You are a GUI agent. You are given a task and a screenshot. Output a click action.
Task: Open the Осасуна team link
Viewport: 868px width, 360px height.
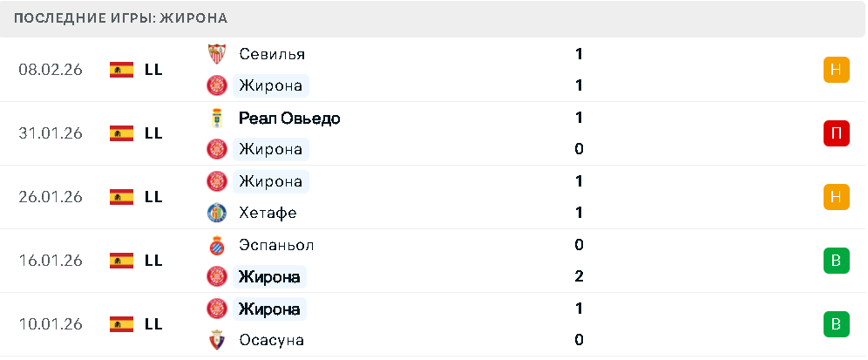(271, 340)
